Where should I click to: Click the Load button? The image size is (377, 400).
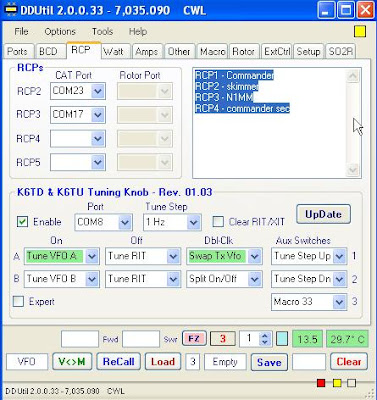[x=163, y=362]
